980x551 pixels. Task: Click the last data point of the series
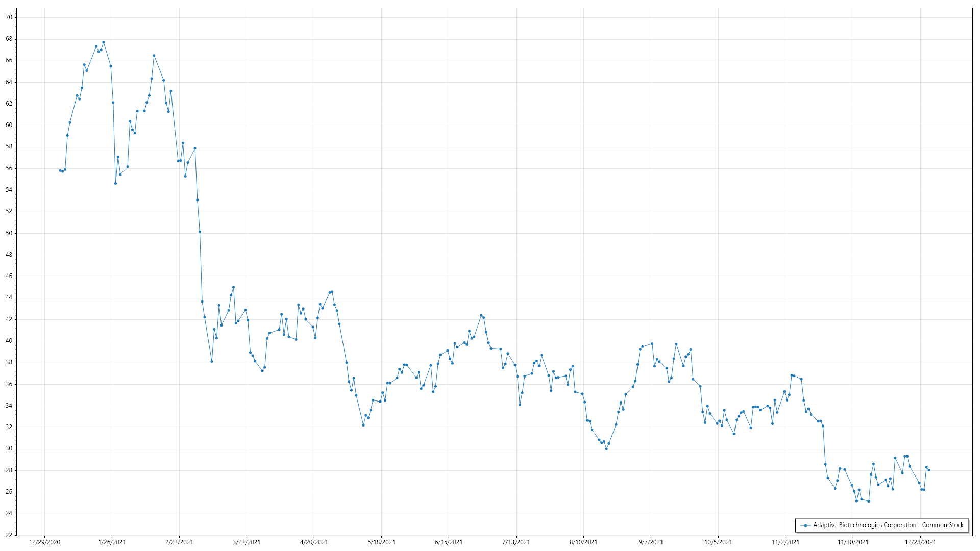[928, 470]
